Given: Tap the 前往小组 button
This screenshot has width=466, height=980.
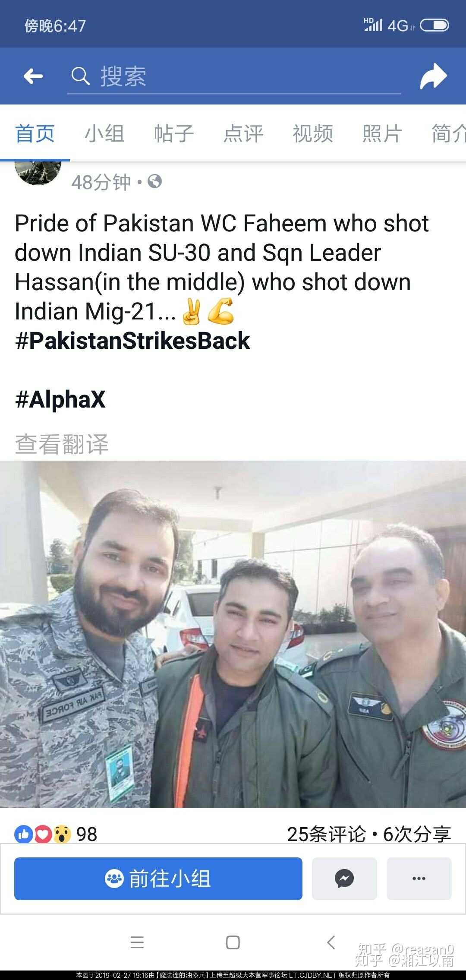Looking at the screenshot, I should click(158, 879).
